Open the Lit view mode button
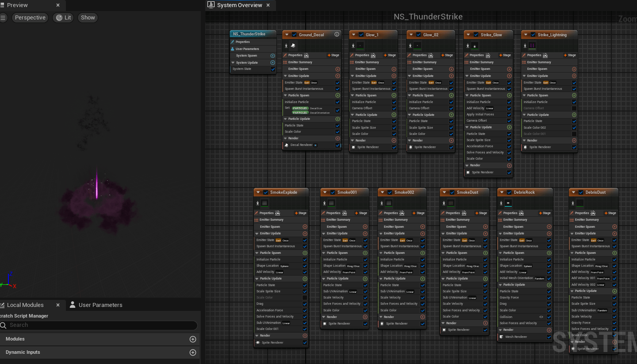637x364 pixels. pyautogui.click(x=63, y=18)
